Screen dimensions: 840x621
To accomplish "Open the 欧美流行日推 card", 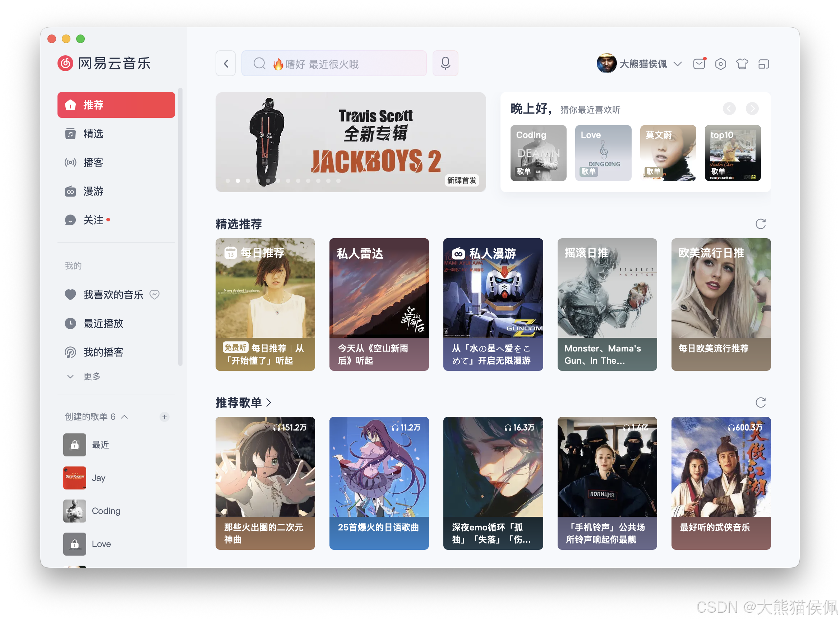I will (721, 304).
